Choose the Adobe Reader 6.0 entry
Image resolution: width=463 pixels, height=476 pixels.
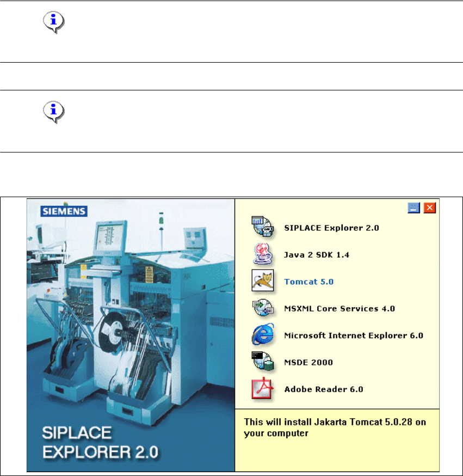pos(324,389)
